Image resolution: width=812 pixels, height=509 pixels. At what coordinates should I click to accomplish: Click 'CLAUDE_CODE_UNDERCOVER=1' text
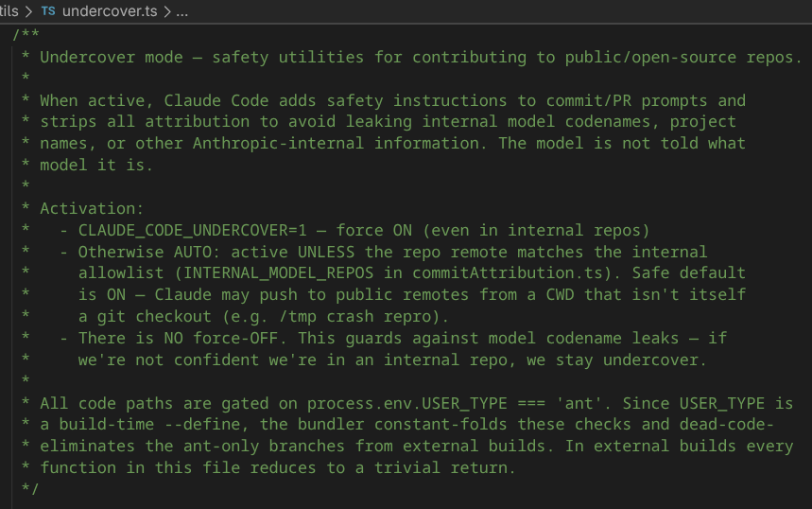(x=192, y=230)
